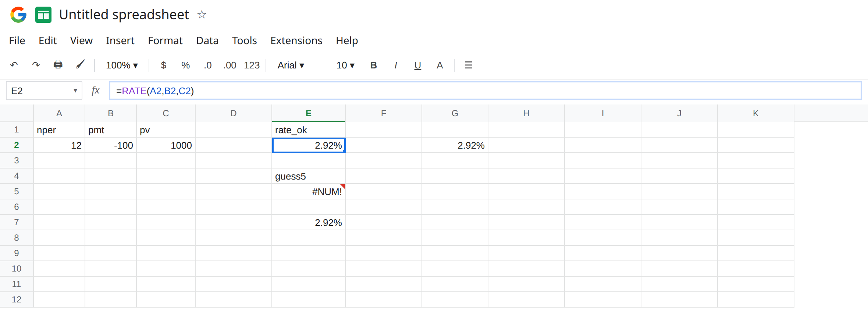868x312 pixels.
Task: Open the Extensions menu
Action: (x=296, y=40)
